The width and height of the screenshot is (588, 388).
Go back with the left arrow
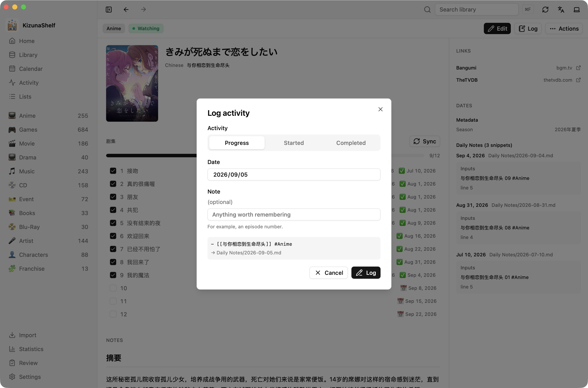(x=126, y=9)
